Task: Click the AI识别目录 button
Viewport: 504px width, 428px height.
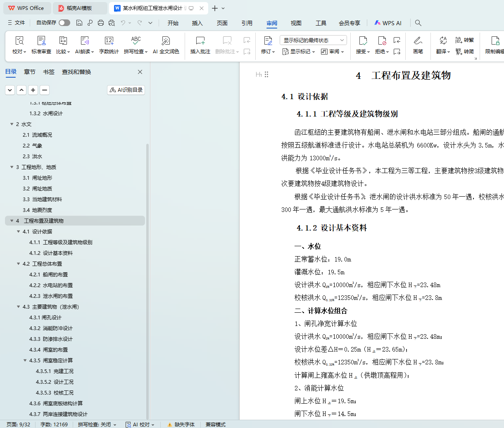Action: coord(126,90)
